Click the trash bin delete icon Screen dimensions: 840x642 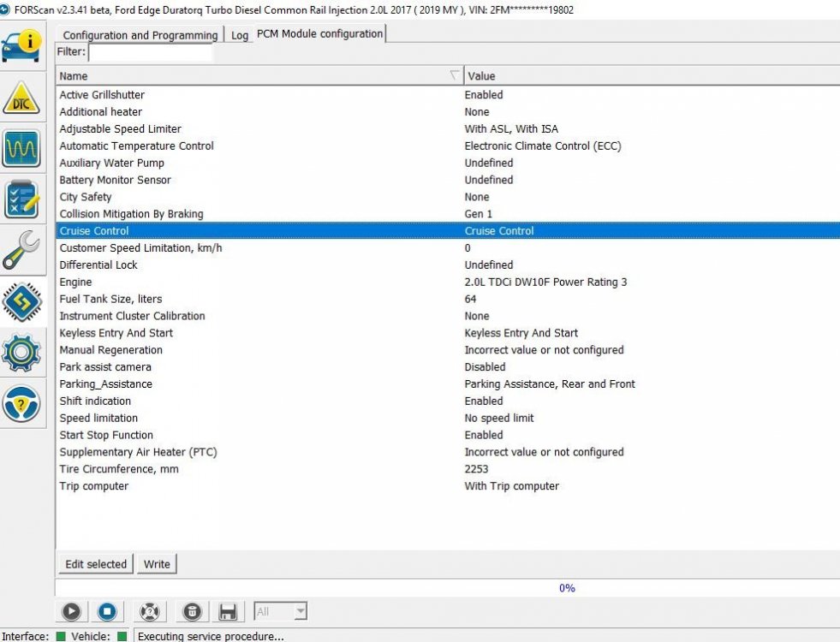193,611
